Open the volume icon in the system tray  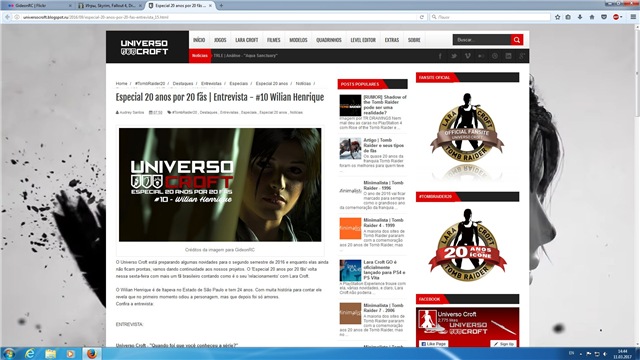pos(605,354)
